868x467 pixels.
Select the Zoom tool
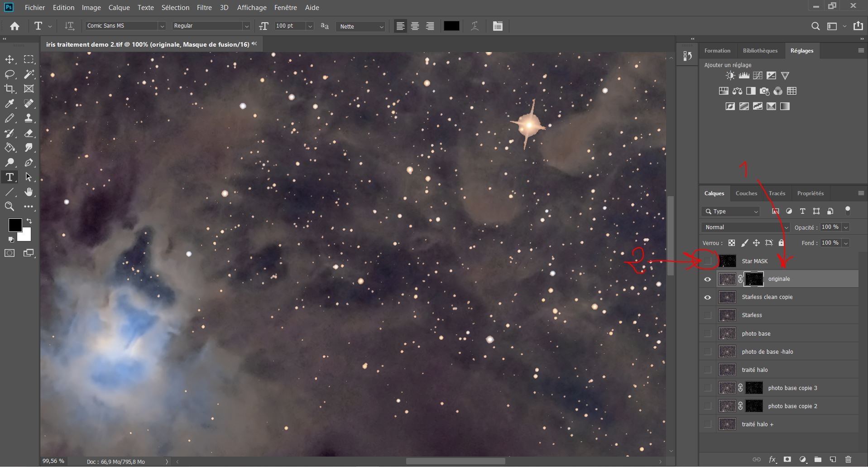[x=10, y=207]
